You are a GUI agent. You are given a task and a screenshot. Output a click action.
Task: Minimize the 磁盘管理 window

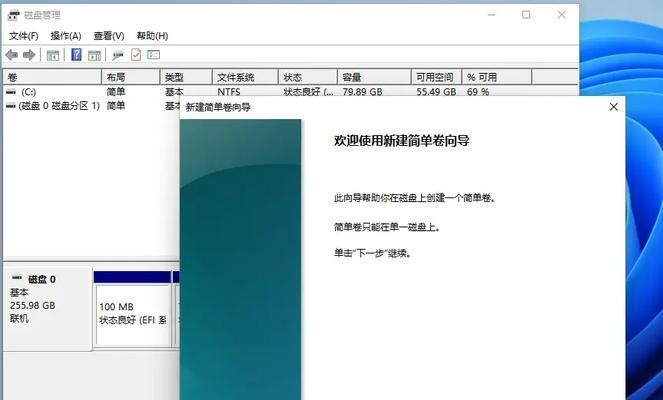coord(492,15)
